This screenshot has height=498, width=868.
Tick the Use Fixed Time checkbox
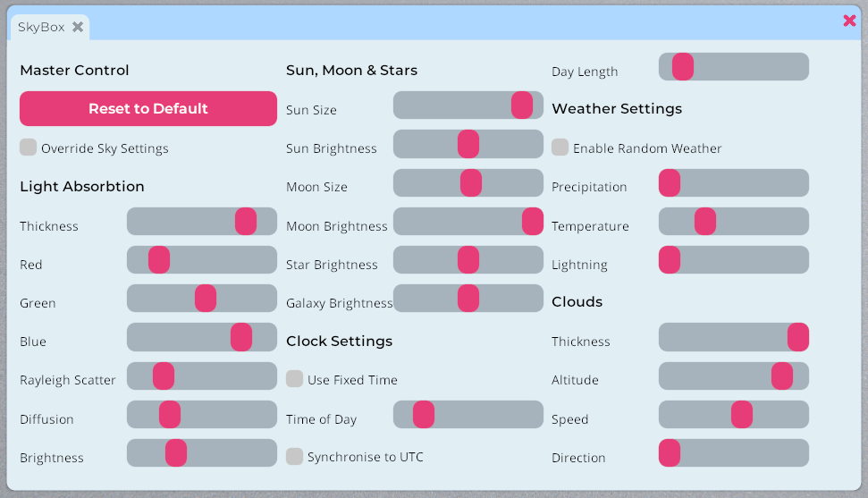pos(295,379)
